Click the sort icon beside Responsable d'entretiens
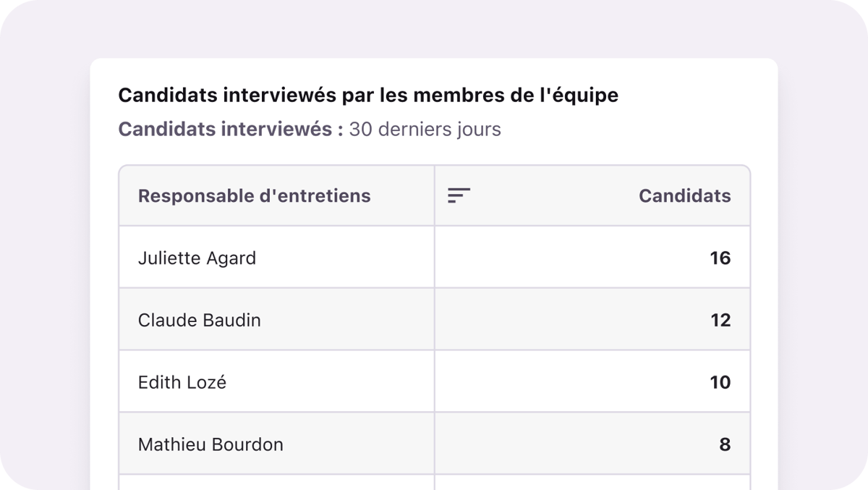The height and width of the screenshot is (490, 868). point(456,195)
